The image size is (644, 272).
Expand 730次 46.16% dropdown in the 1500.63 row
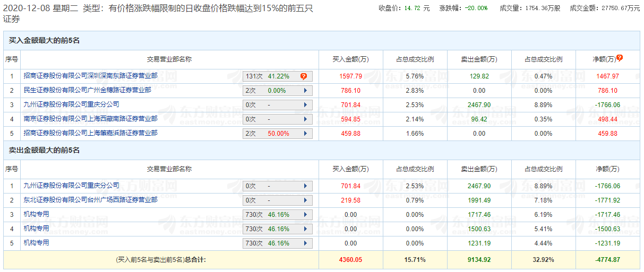(x=278, y=229)
